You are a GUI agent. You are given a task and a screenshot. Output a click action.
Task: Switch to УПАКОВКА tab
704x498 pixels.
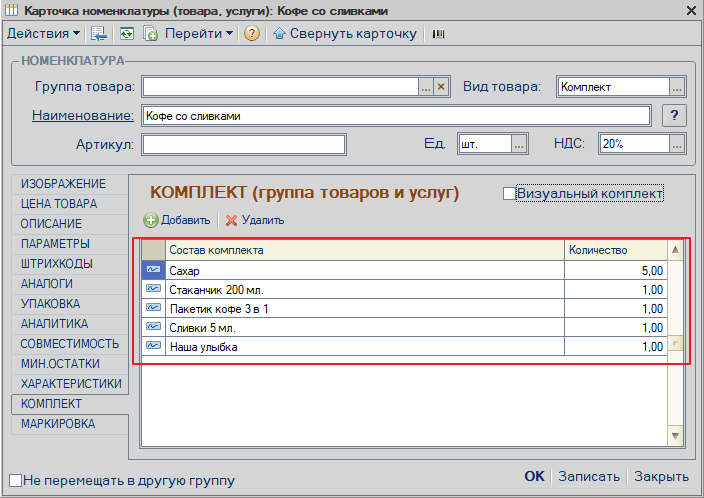(70, 304)
